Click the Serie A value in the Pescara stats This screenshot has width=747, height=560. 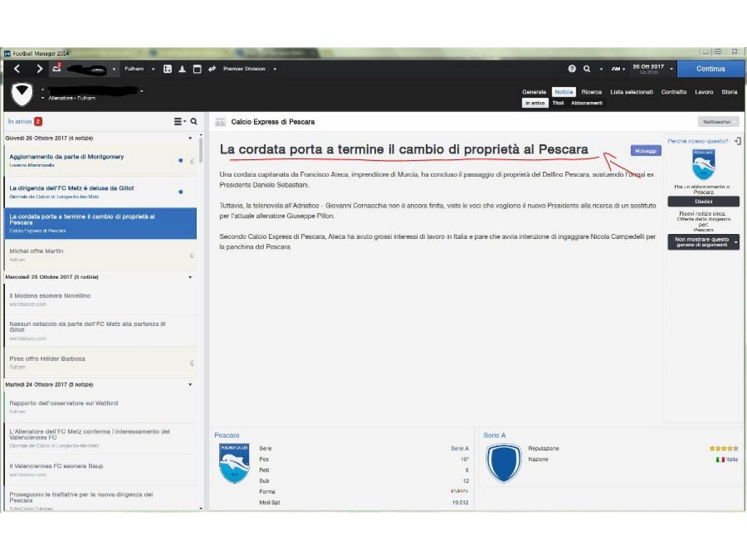[x=460, y=449]
